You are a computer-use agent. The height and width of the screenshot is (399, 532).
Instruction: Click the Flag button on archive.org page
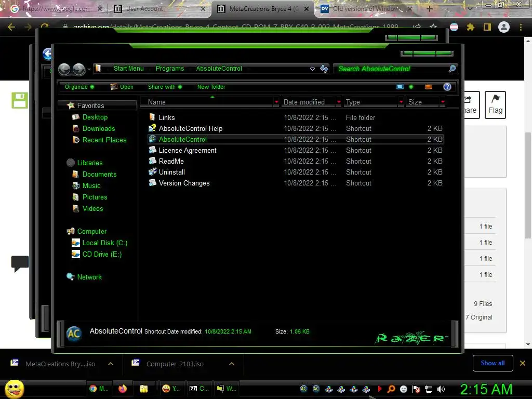click(x=495, y=104)
